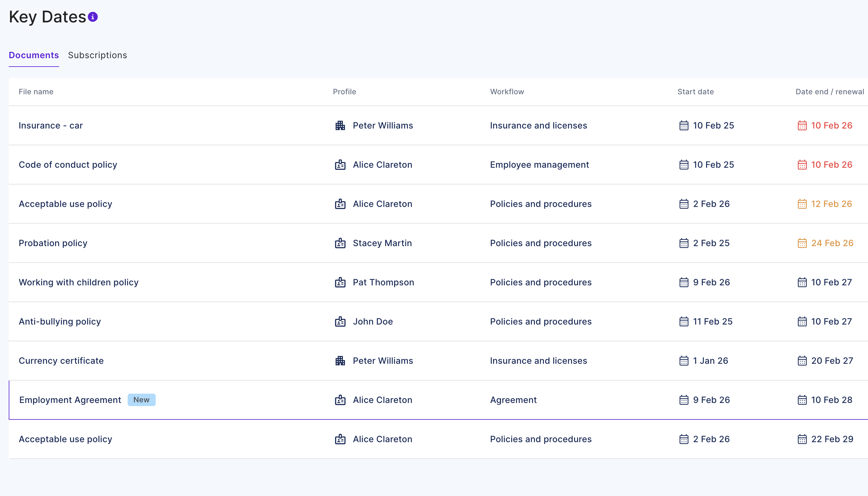Switch to the Subscriptions tab
The height and width of the screenshot is (496, 868).
pos(97,55)
